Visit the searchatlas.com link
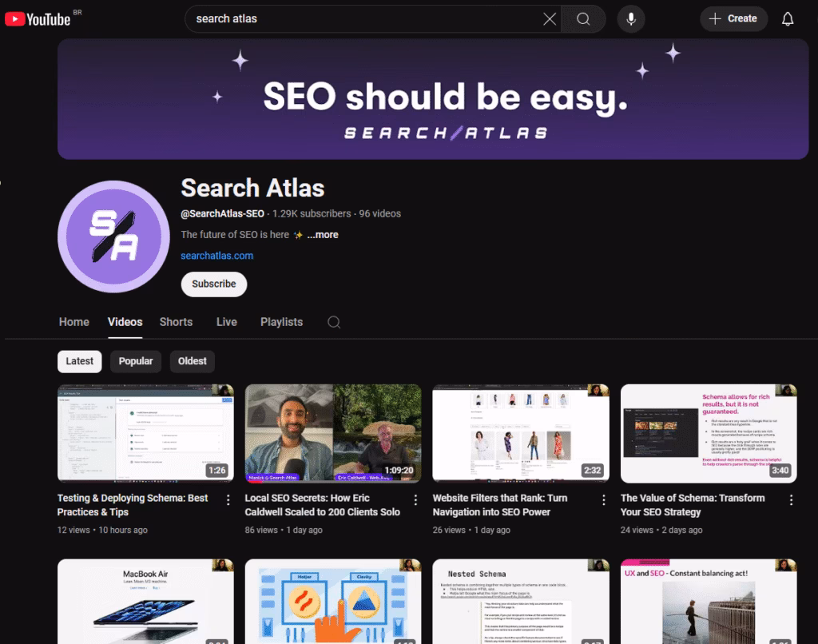The width and height of the screenshot is (818, 644). [216, 256]
